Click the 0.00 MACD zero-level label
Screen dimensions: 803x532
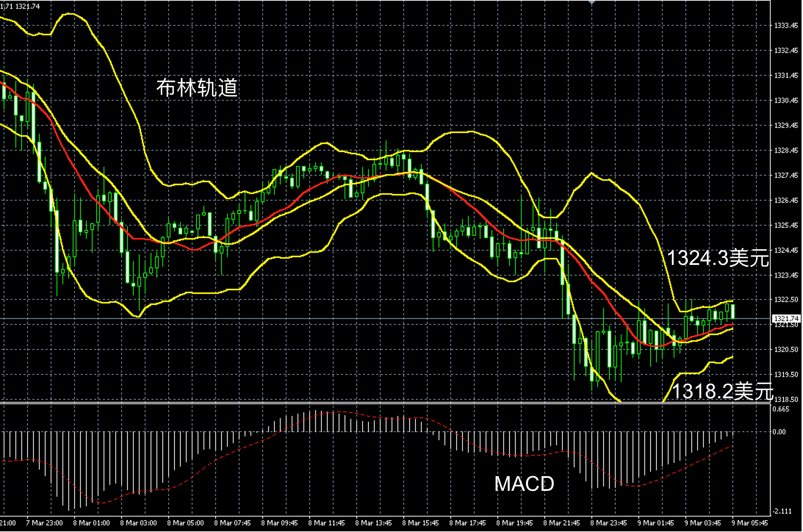pos(779,432)
